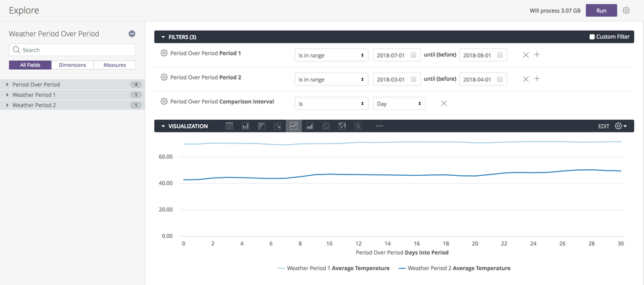Select the bar chart visualization icon

point(261,126)
